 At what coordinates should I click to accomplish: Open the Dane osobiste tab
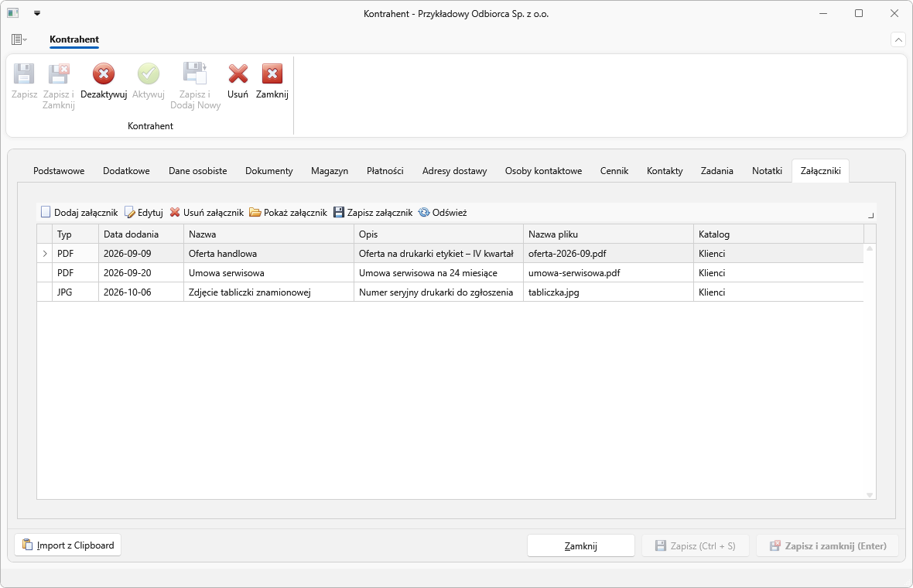tap(198, 171)
